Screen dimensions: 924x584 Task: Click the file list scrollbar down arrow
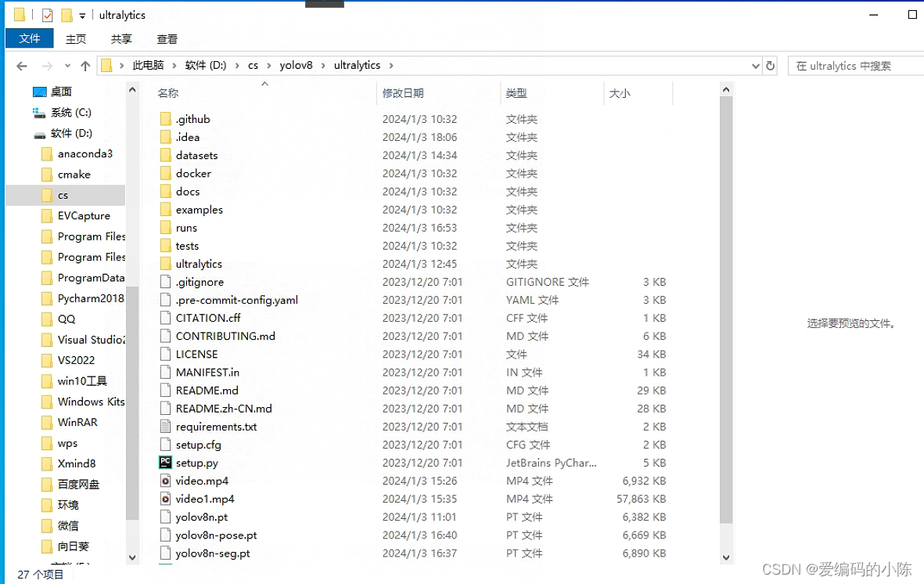tap(726, 557)
